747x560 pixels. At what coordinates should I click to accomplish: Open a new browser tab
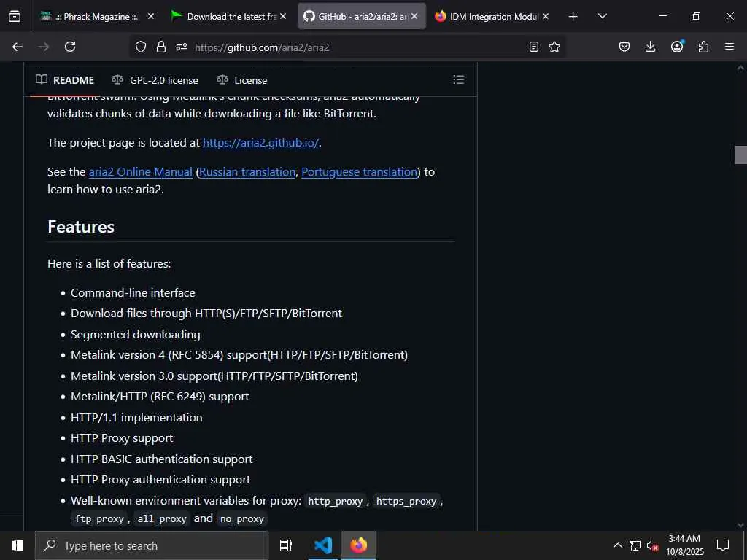[573, 17]
